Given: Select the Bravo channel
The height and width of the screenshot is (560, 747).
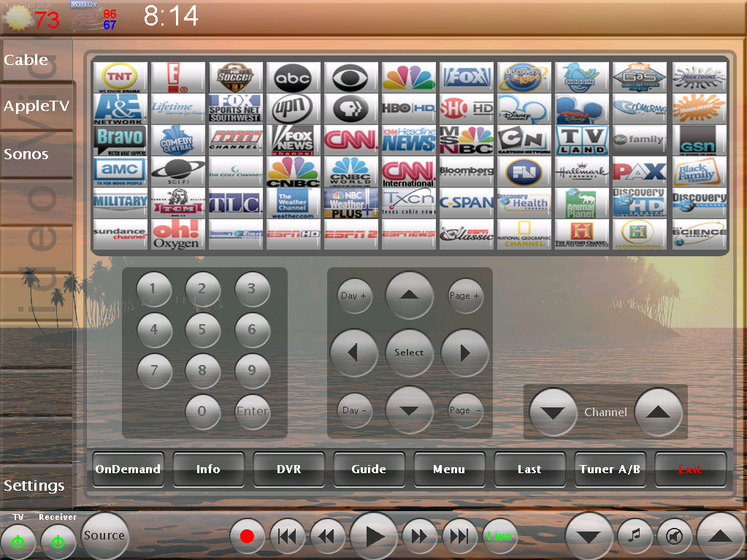Looking at the screenshot, I should (120, 140).
